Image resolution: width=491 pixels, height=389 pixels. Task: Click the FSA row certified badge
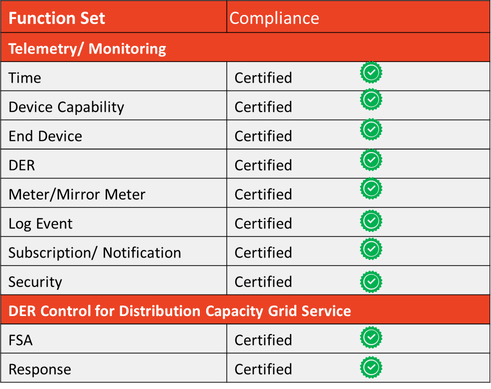click(x=371, y=337)
